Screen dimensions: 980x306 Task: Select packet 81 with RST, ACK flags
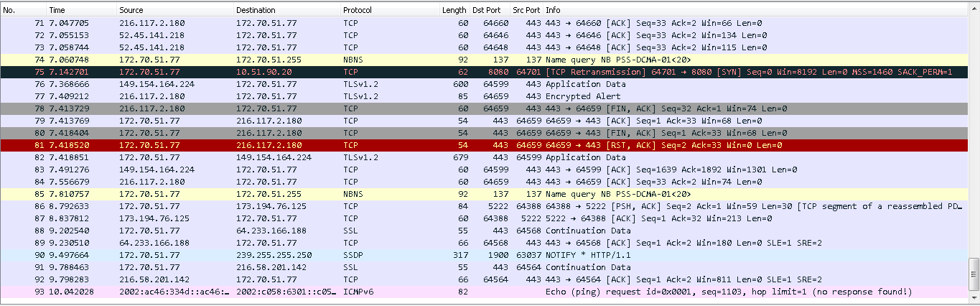pos(431,145)
